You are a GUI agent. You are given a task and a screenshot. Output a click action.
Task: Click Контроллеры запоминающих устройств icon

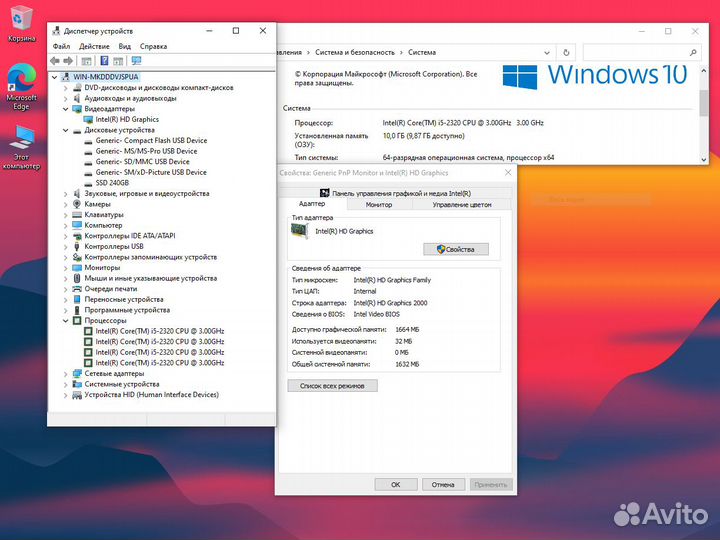coord(77,257)
